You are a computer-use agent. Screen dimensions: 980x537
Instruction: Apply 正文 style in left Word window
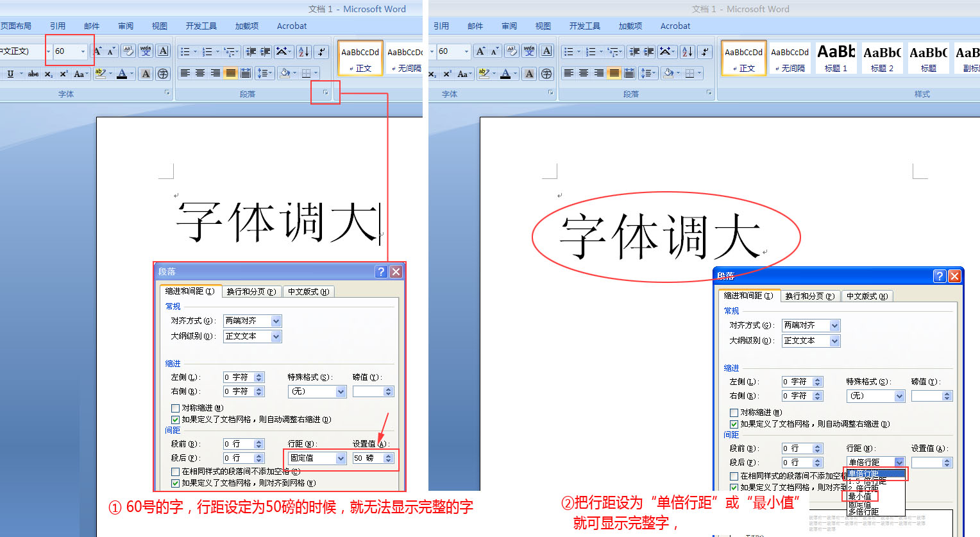[360, 58]
